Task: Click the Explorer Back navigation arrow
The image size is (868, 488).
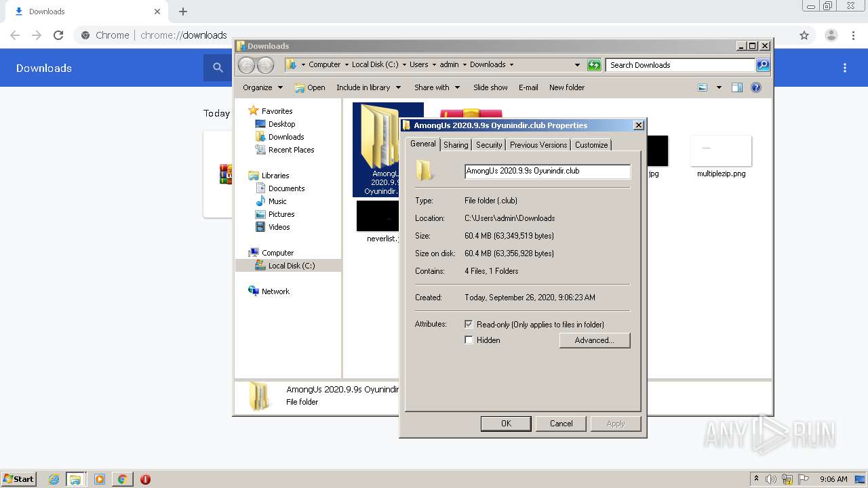Action: pyautogui.click(x=246, y=65)
